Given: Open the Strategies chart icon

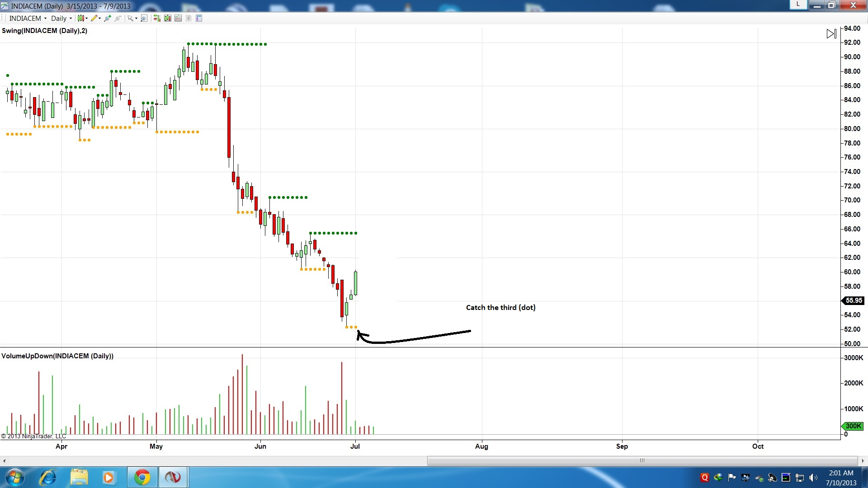Looking at the screenshot, I should click(x=189, y=19).
